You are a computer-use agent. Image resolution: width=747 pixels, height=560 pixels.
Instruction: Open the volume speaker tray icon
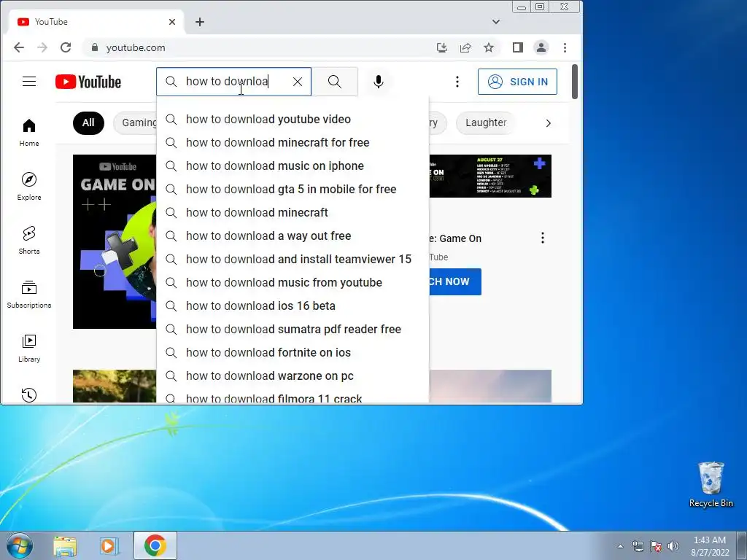point(673,546)
